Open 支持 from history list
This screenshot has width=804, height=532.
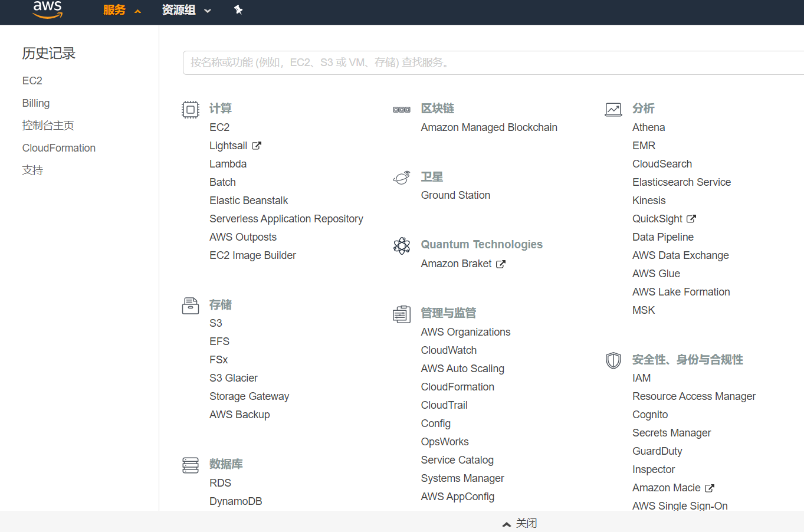(33, 170)
